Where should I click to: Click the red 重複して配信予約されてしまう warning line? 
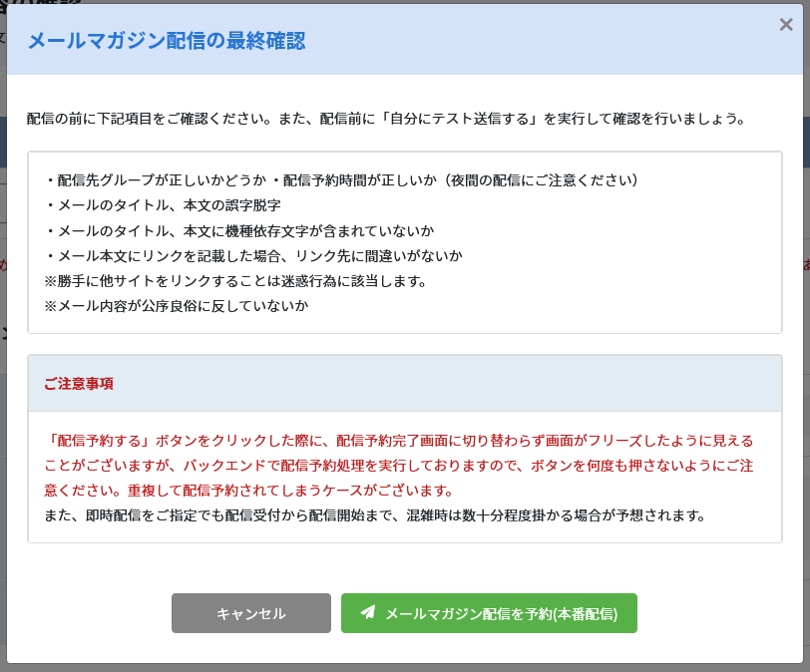click(249, 491)
